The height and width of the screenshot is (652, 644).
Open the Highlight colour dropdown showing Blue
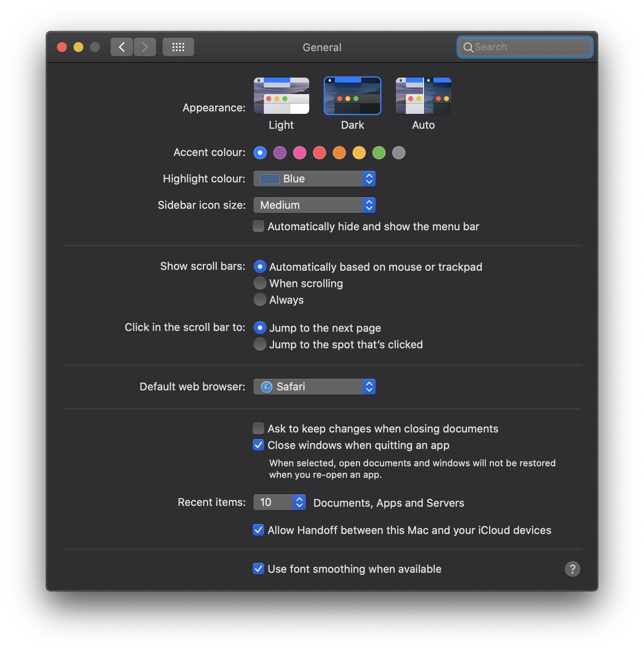pyautogui.click(x=315, y=179)
